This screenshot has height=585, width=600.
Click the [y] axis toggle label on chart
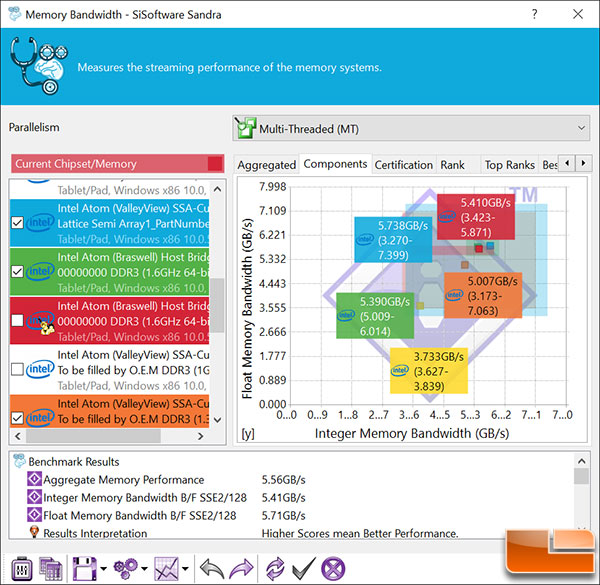point(248,434)
